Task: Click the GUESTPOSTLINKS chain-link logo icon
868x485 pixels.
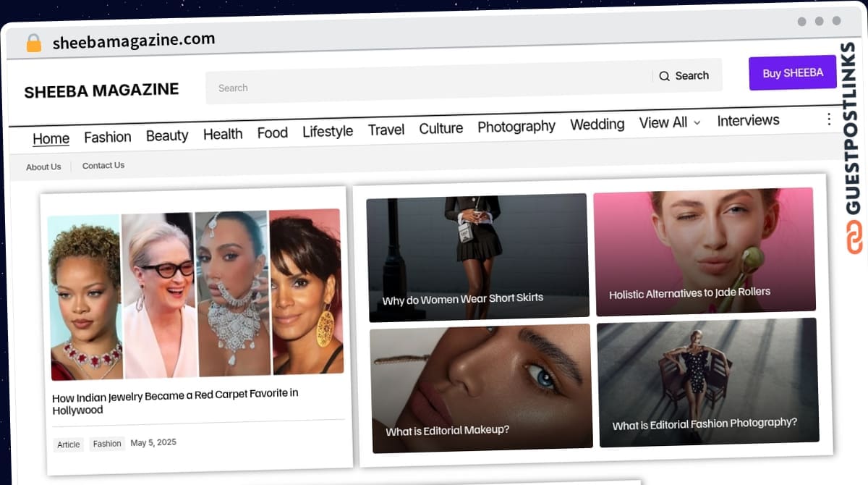Action: tap(856, 238)
